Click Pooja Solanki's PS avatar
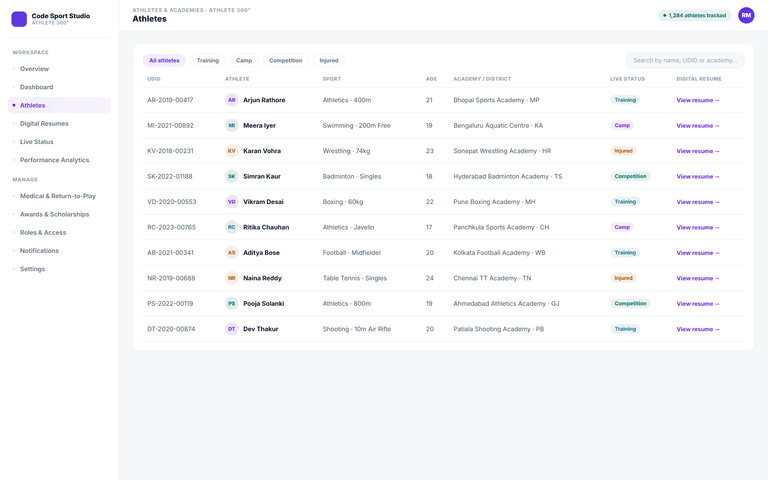 (x=232, y=304)
